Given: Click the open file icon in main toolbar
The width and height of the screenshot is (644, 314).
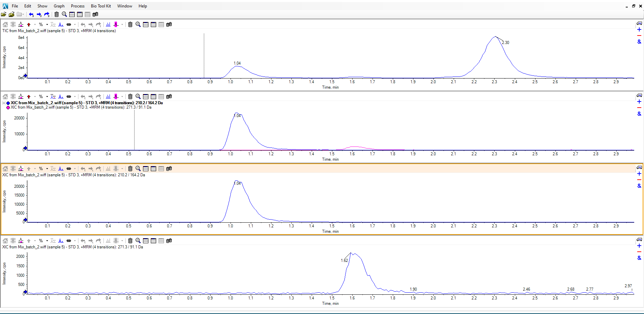Looking at the screenshot, I should coord(4,14).
